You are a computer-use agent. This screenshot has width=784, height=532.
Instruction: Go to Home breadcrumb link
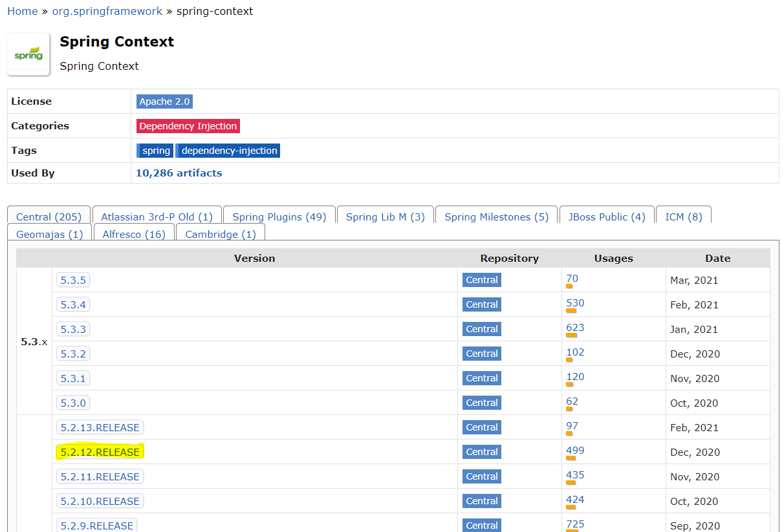23,11
